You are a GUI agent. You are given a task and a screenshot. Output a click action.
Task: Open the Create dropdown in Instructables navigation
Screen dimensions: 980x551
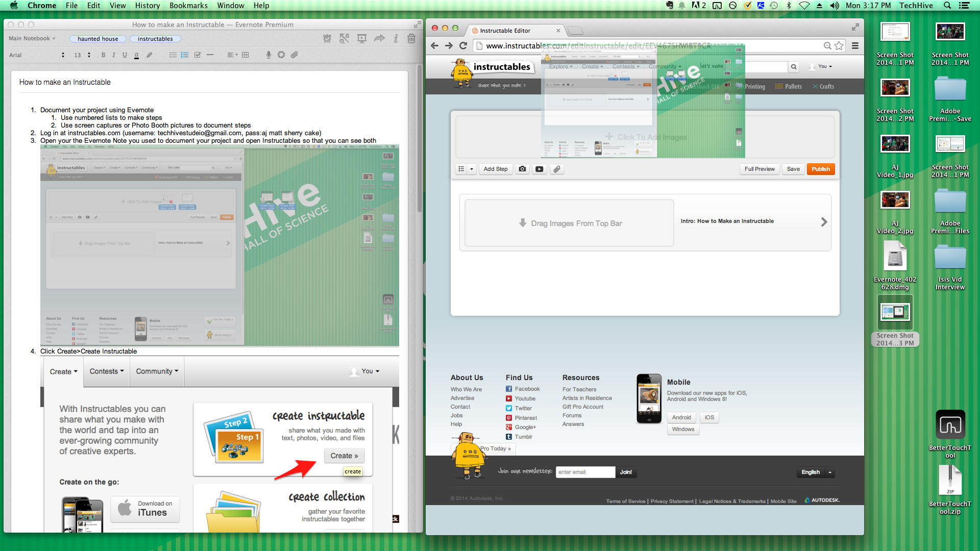point(592,66)
